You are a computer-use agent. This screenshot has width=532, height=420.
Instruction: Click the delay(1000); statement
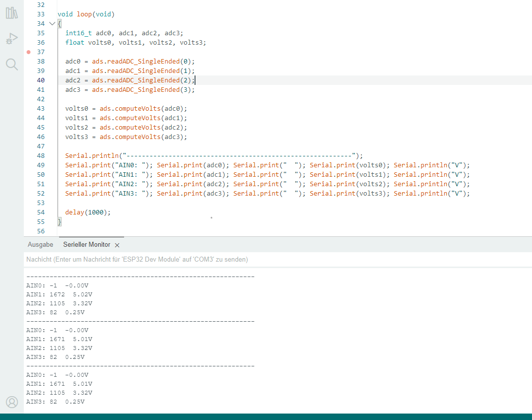point(88,212)
